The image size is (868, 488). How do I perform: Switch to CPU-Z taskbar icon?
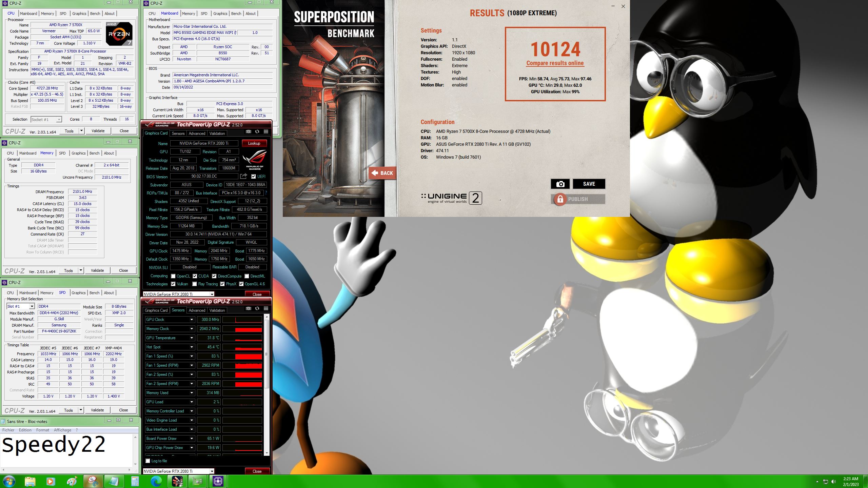(x=218, y=481)
